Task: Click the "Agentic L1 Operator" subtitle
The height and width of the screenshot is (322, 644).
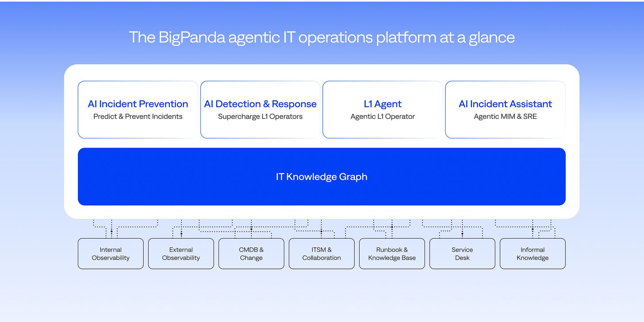Action: (383, 117)
